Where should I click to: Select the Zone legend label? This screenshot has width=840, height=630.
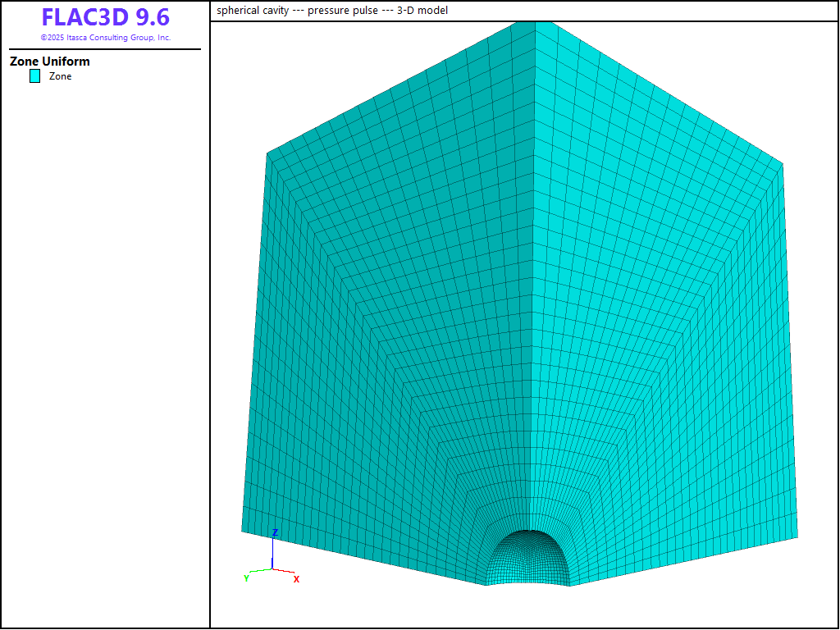(x=61, y=76)
